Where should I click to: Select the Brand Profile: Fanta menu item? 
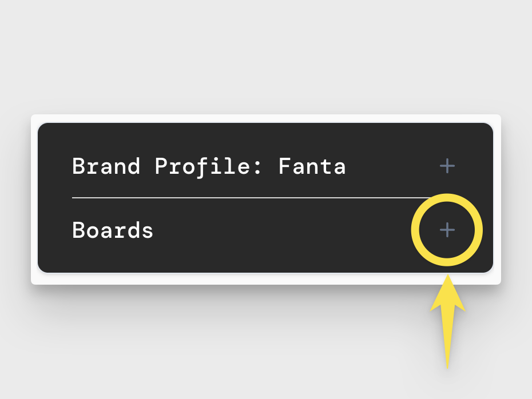[209, 166]
